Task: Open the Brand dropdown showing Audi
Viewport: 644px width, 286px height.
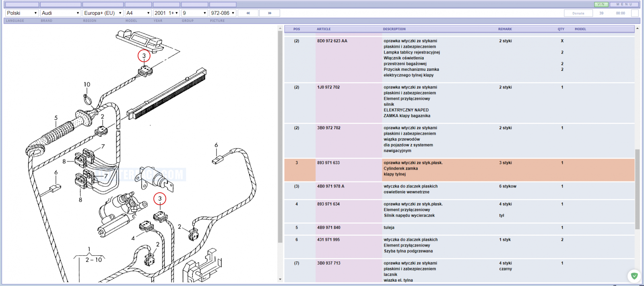Action: coord(61,13)
